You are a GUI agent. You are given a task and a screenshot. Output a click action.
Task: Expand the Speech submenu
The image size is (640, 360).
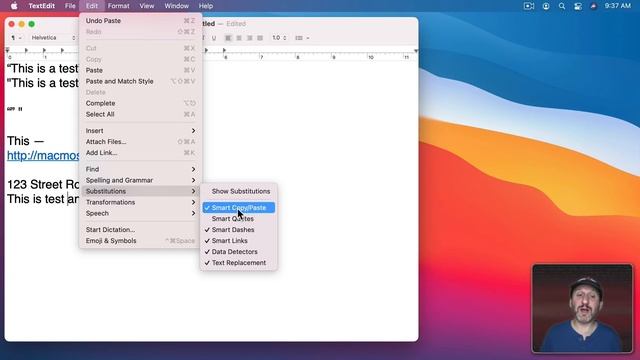[x=140, y=213]
